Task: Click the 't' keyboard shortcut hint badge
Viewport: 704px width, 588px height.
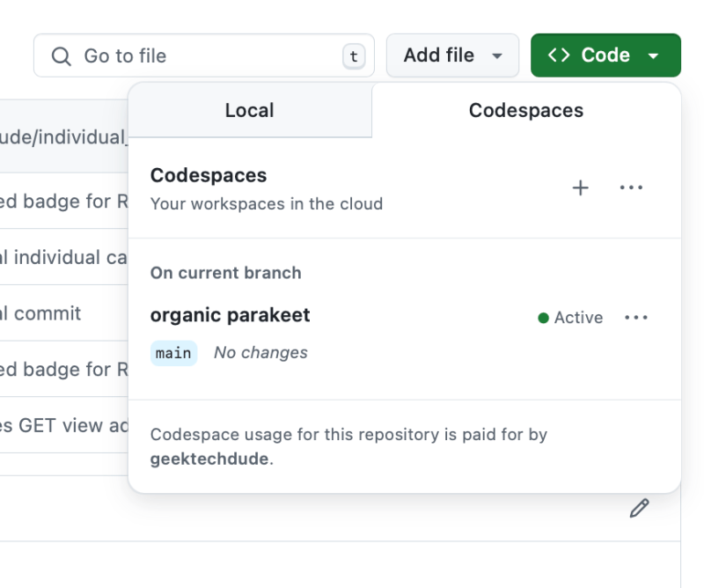Action: pos(354,56)
